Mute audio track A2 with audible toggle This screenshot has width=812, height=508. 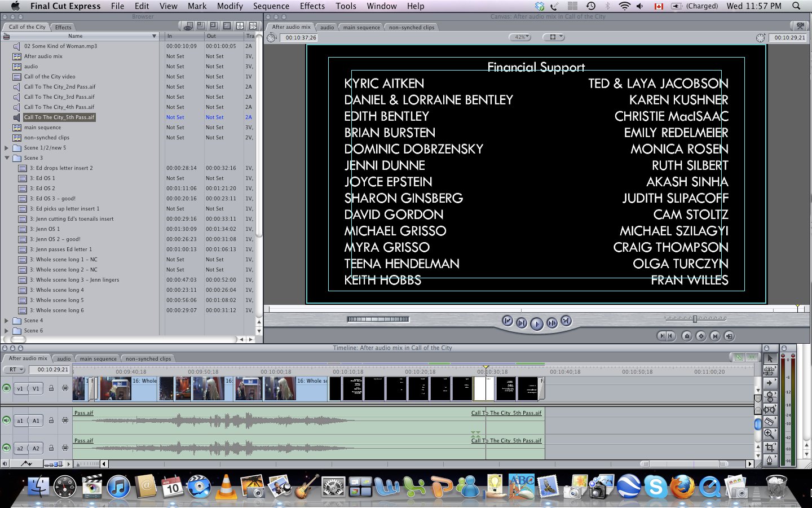pyautogui.click(x=7, y=448)
